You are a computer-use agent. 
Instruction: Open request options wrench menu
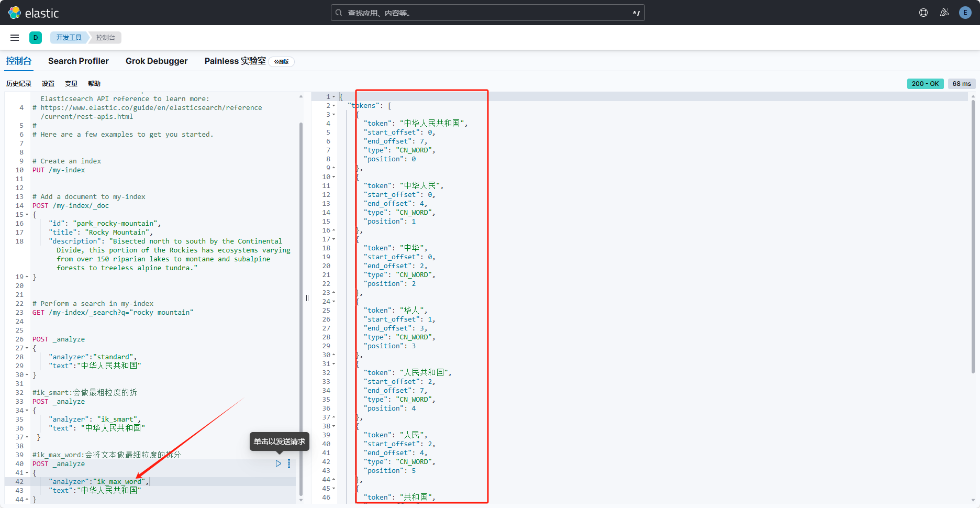point(289,463)
